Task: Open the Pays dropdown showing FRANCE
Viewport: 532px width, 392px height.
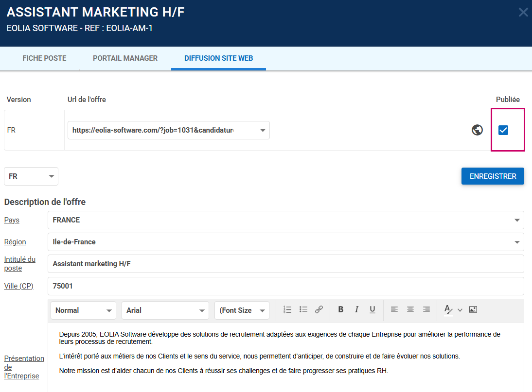Action: click(x=285, y=220)
